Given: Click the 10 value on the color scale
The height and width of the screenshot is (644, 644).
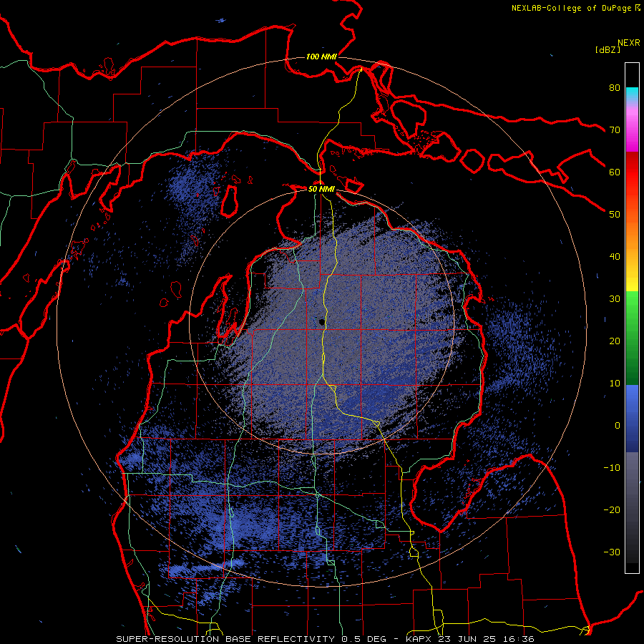Looking at the screenshot, I should [615, 384].
